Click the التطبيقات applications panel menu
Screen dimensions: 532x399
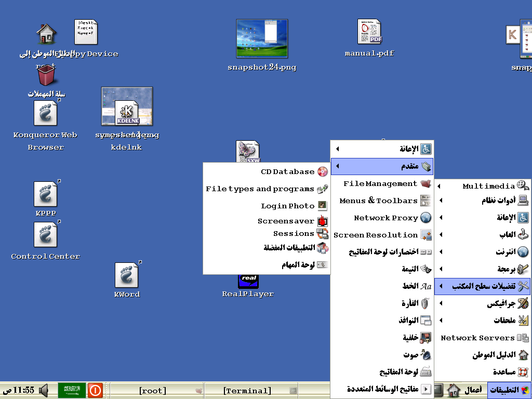509,391
